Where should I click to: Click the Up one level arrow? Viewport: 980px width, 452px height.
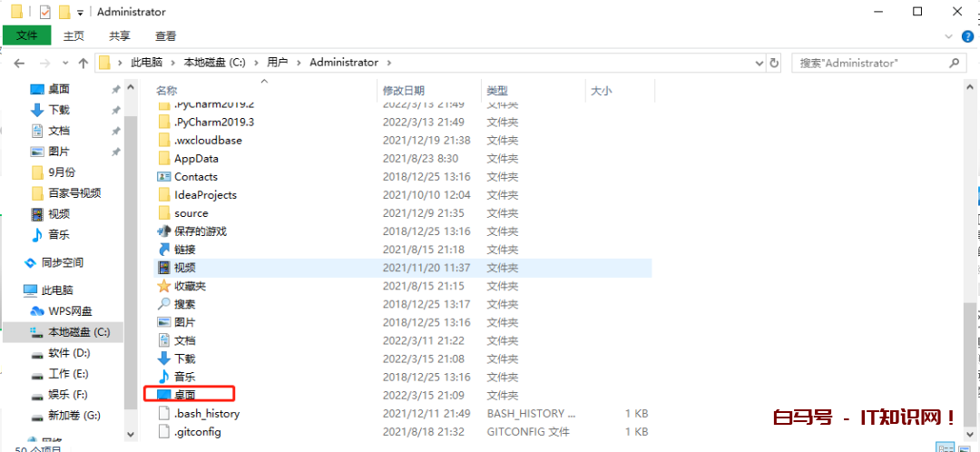(83, 63)
